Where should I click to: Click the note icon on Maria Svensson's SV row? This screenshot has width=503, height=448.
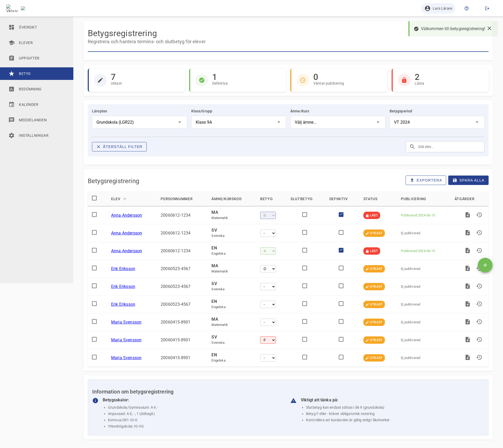pos(468,340)
